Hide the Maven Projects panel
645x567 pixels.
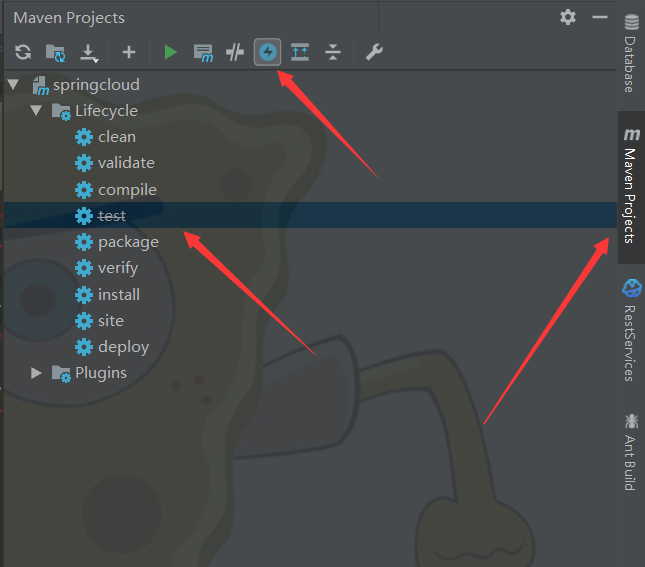(600, 17)
